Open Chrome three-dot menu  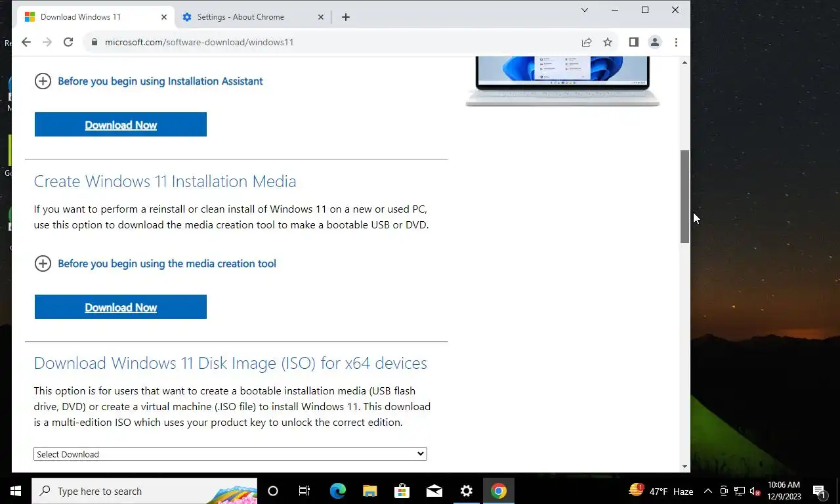pos(676,42)
